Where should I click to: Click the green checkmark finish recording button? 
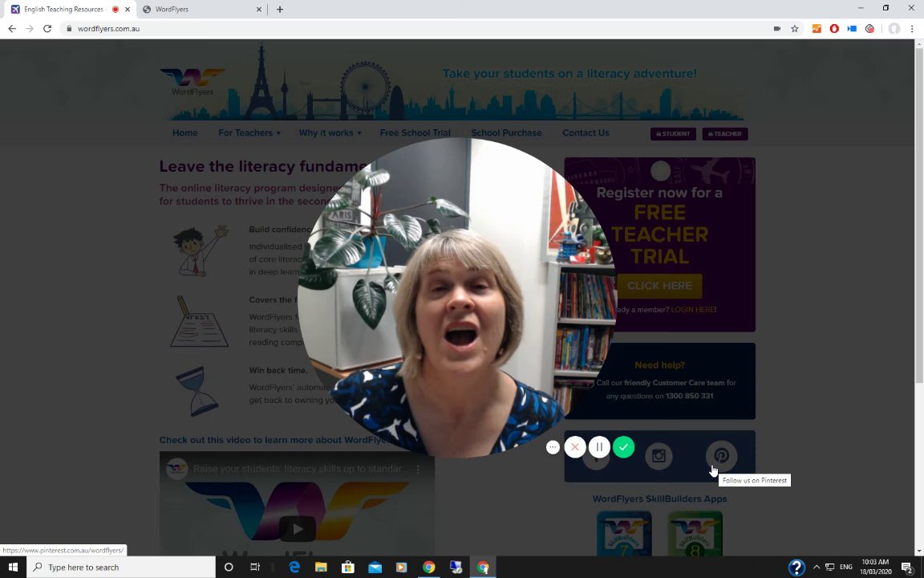pyautogui.click(x=623, y=447)
